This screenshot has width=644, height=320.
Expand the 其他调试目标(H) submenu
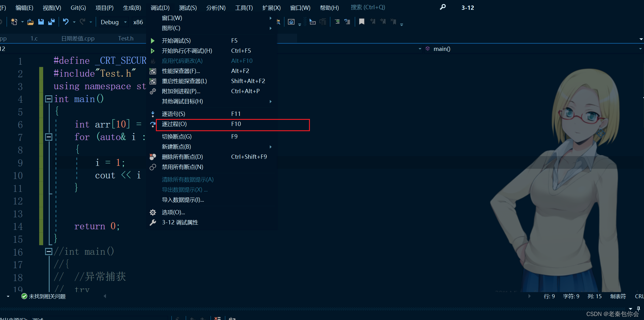point(213,101)
